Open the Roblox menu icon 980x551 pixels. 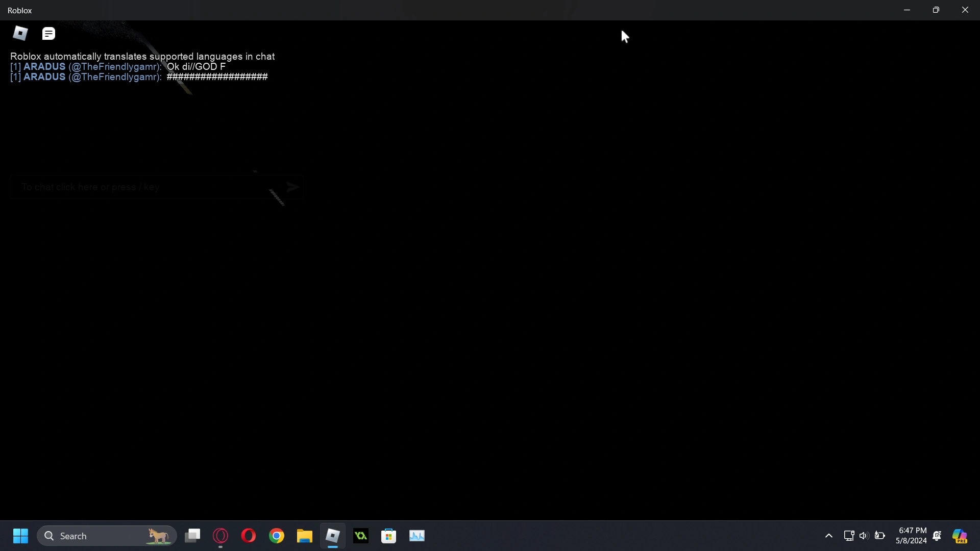[x=20, y=34]
